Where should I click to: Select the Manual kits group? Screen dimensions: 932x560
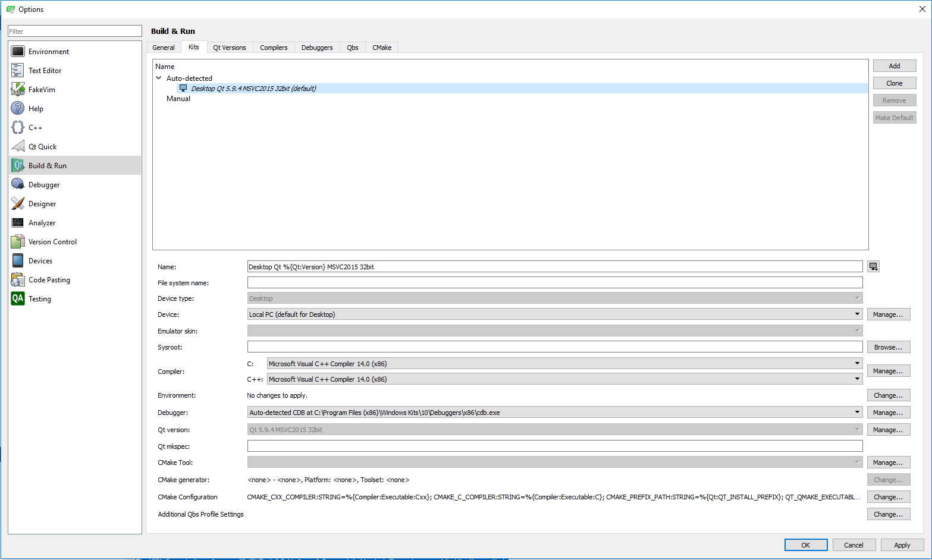178,99
